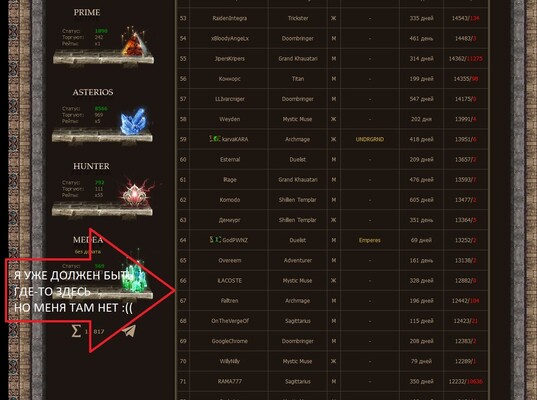Select the Overeem Adventurer row
The image size is (537, 400).
[332, 261]
